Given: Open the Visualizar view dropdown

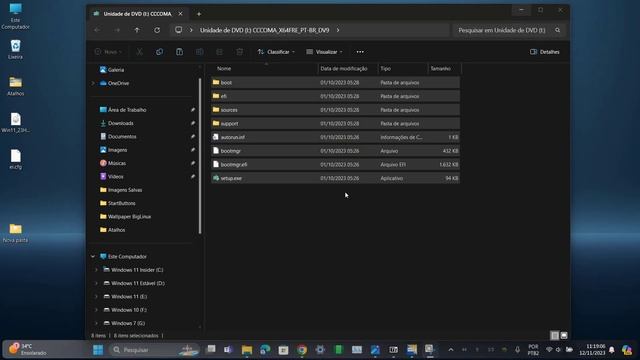Looking at the screenshot, I should [324, 52].
